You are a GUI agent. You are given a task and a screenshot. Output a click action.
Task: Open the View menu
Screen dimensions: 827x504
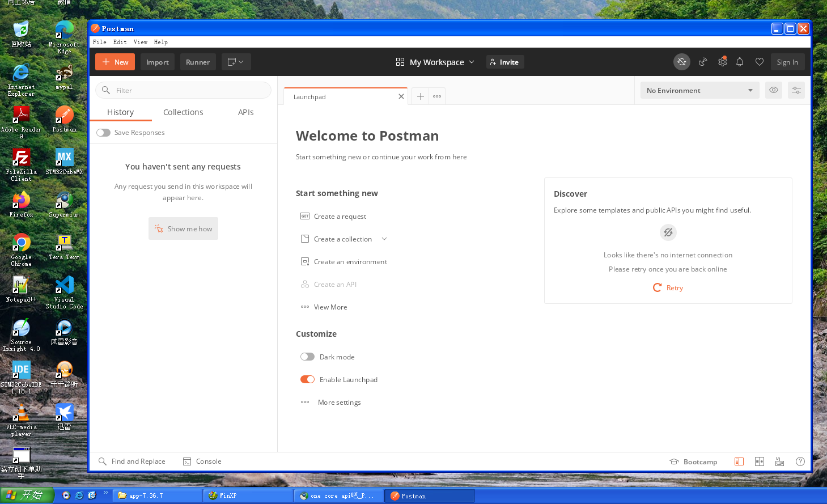pos(141,42)
